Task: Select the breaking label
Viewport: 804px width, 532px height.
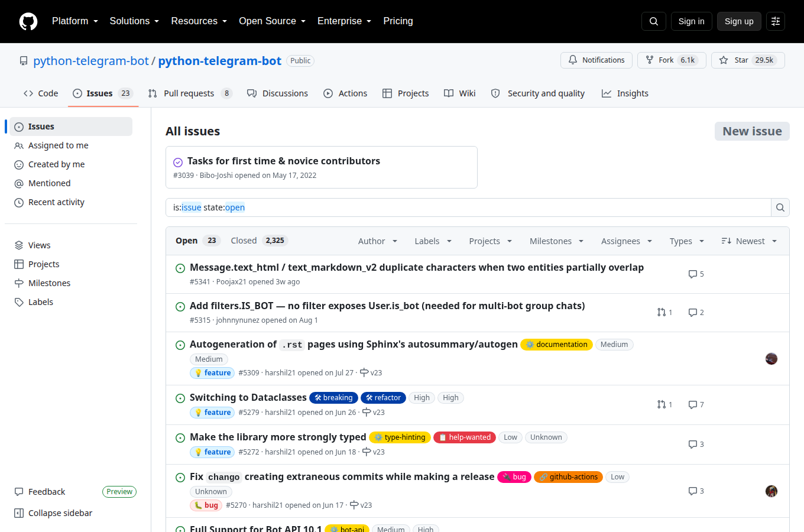Action: point(334,398)
